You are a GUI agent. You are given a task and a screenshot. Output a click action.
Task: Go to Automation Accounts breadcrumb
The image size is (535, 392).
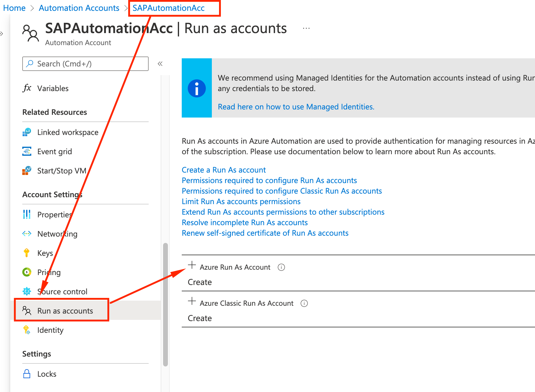tap(79, 8)
